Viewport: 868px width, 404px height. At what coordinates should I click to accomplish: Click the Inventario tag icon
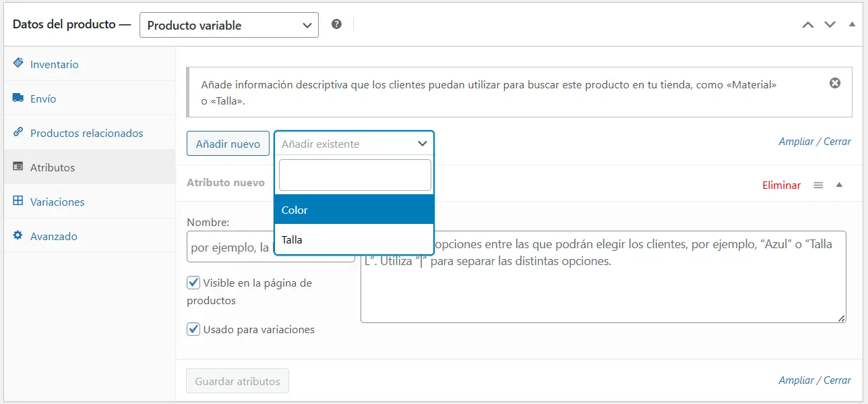(x=18, y=63)
